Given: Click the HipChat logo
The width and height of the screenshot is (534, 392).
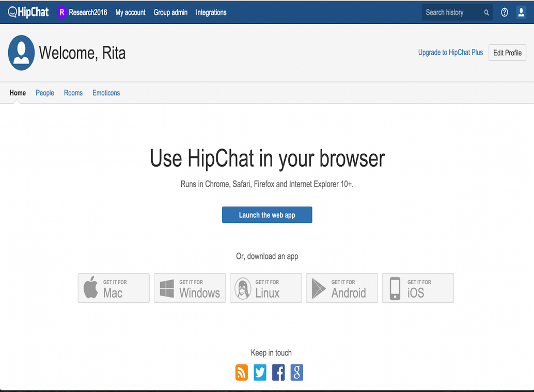Looking at the screenshot, I should tap(28, 12).
